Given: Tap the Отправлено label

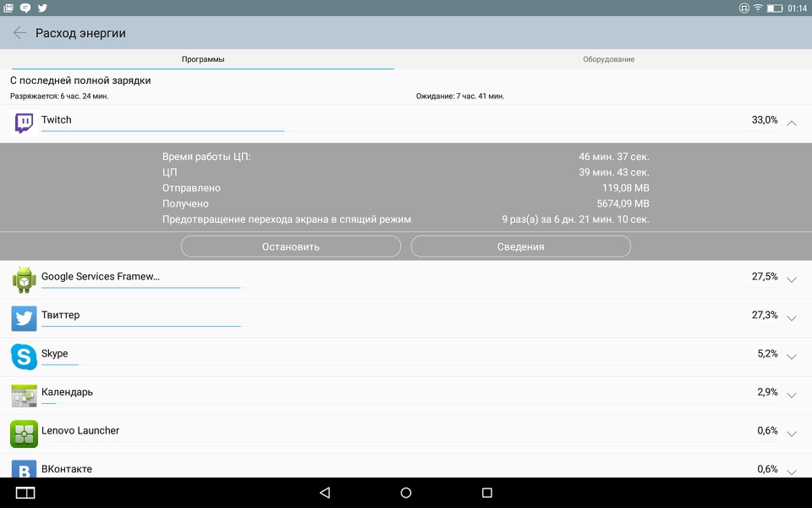Looking at the screenshot, I should coord(191,188).
